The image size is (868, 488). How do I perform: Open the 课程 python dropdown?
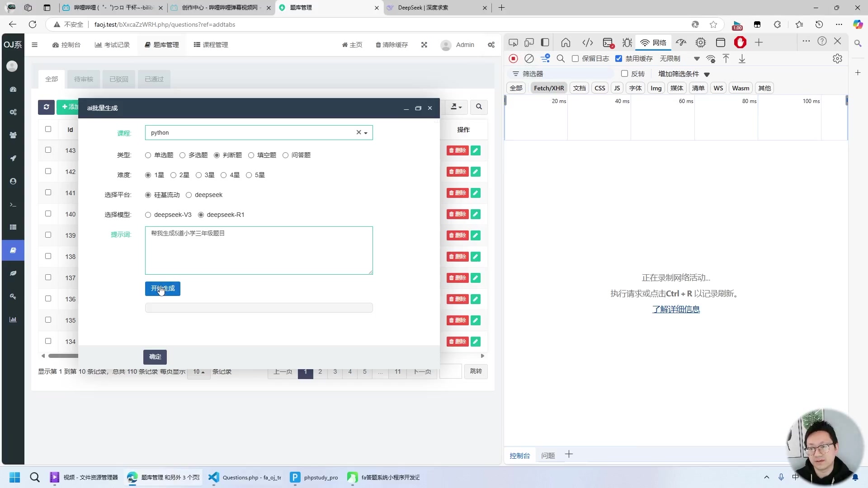coord(259,133)
